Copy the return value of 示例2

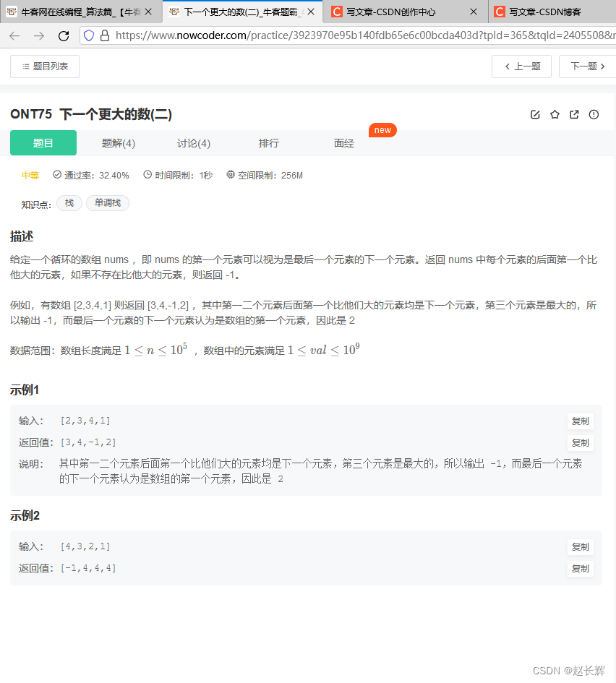(581, 568)
